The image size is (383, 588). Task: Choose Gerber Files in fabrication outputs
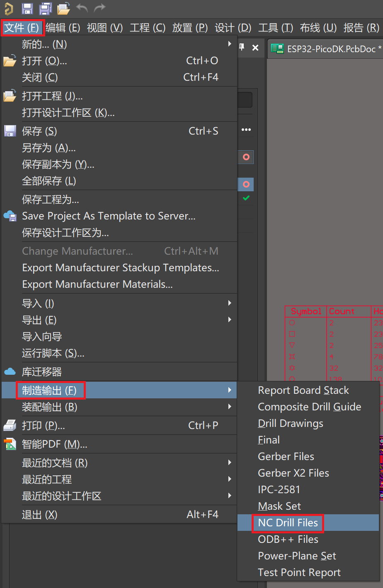(286, 457)
